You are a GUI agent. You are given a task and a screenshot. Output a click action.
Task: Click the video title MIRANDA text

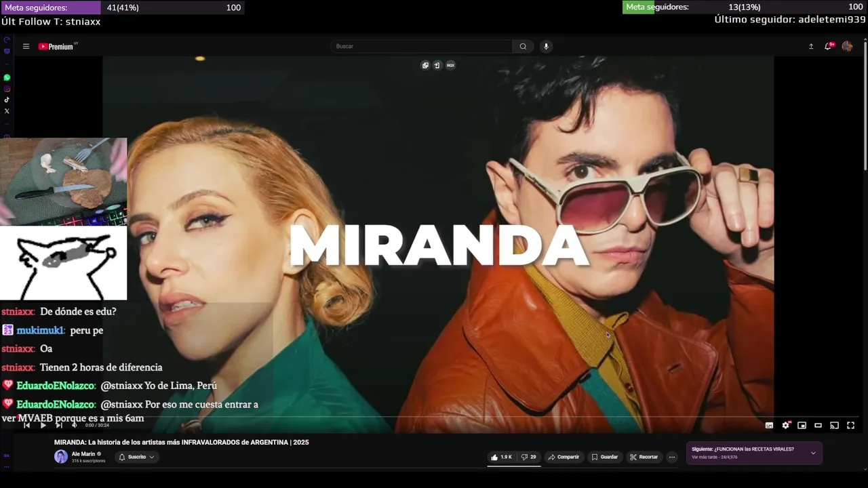181,442
